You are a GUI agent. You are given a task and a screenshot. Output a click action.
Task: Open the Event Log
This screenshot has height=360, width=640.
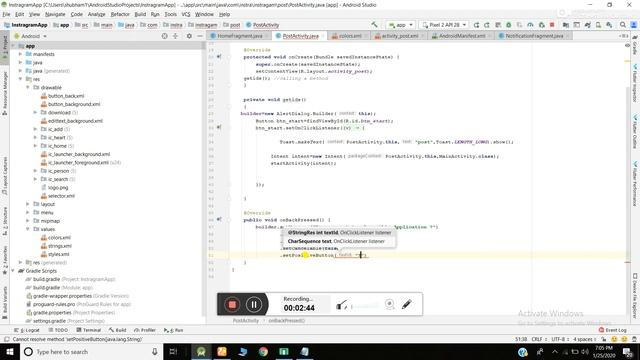[613, 330]
